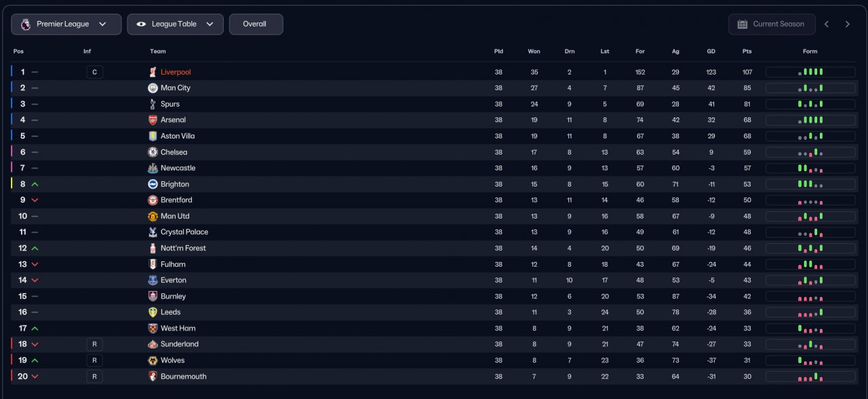
Task: Sort table by Pts column header
Action: tap(747, 52)
